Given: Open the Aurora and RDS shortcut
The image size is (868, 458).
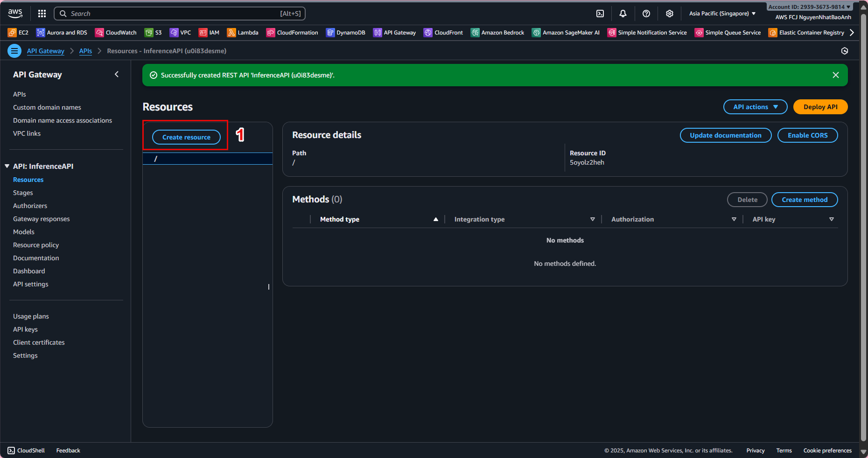Looking at the screenshot, I should (x=62, y=33).
